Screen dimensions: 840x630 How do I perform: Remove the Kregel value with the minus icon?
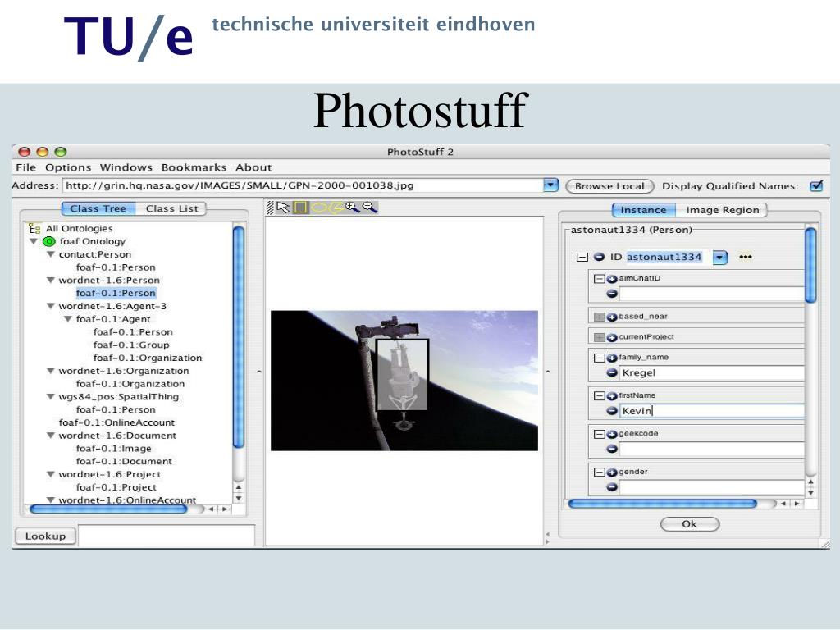[x=612, y=372]
